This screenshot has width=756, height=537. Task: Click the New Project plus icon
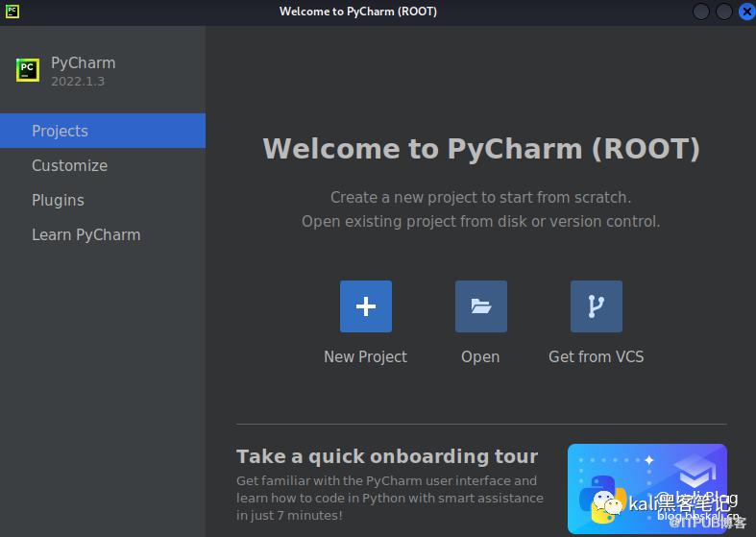click(365, 306)
